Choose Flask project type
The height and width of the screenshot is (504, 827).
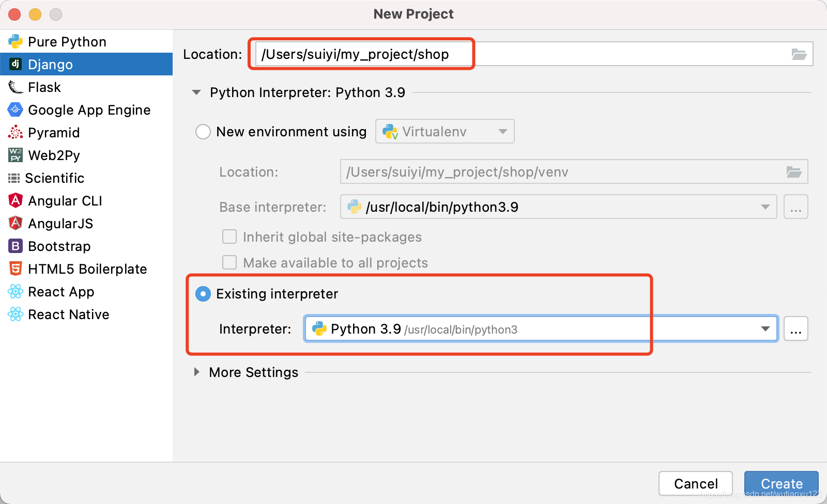click(x=86, y=87)
